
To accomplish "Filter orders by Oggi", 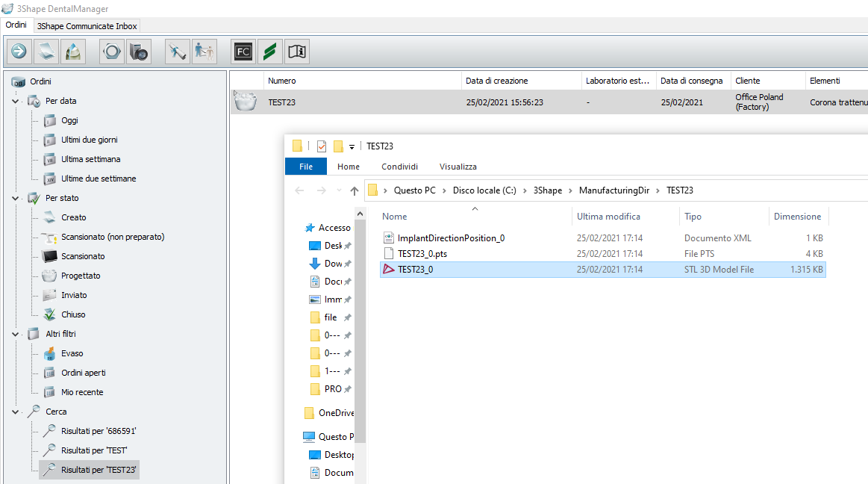I will click(x=69, y=121).
